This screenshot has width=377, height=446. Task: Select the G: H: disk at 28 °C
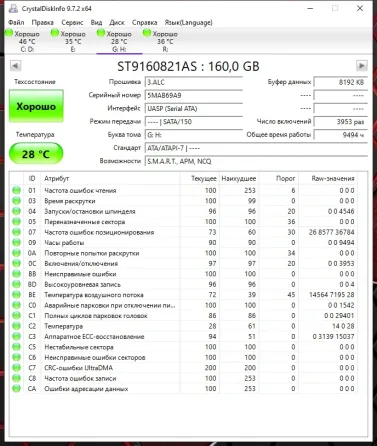point(119,41)
